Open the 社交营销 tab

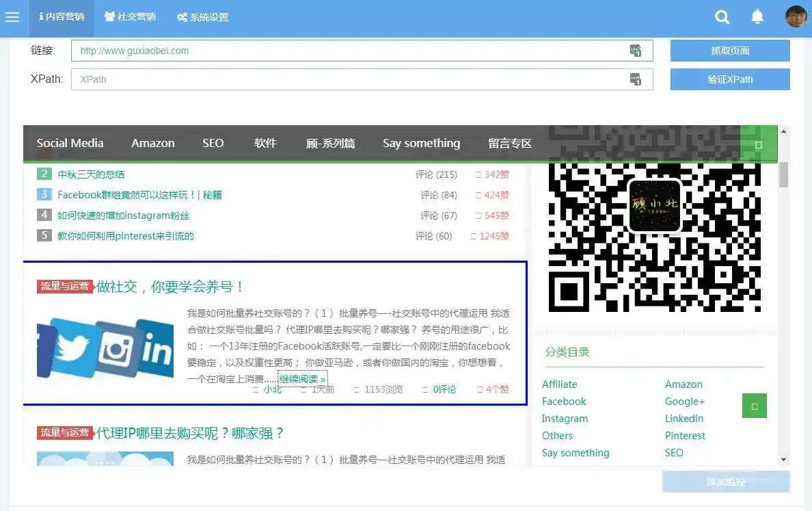(130, 16)
